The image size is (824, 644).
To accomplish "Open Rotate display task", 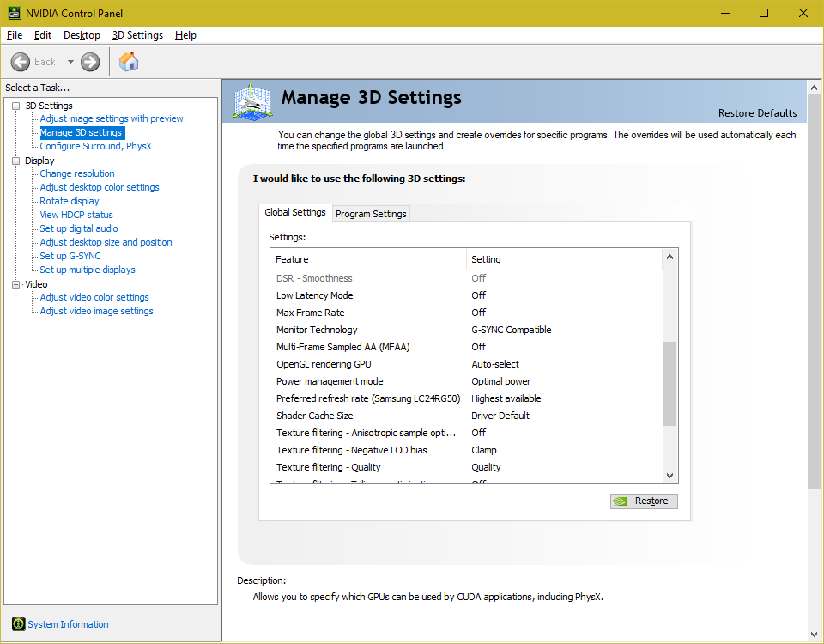I will point(70,201).
